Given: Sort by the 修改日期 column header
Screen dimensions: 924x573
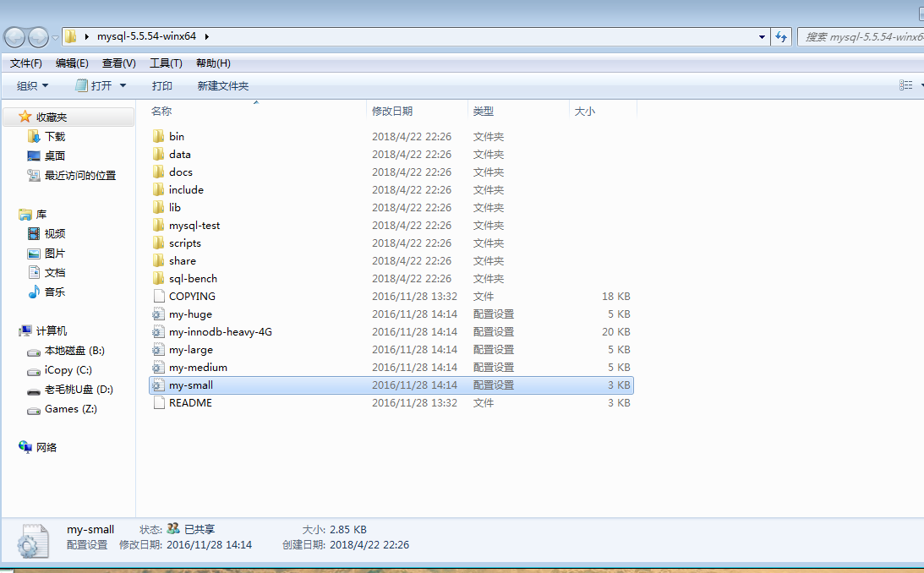Looking at the screenshot, I should [x=392, y=111].
